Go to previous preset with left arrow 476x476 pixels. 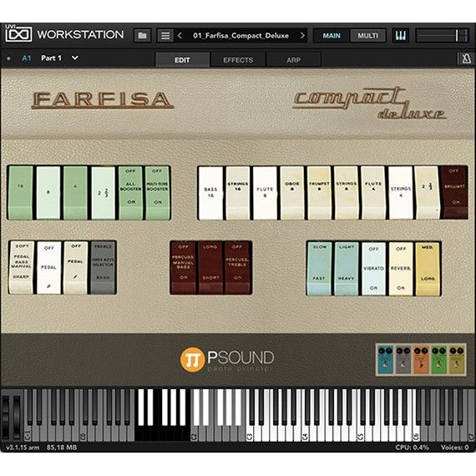(x=180, y=36)
